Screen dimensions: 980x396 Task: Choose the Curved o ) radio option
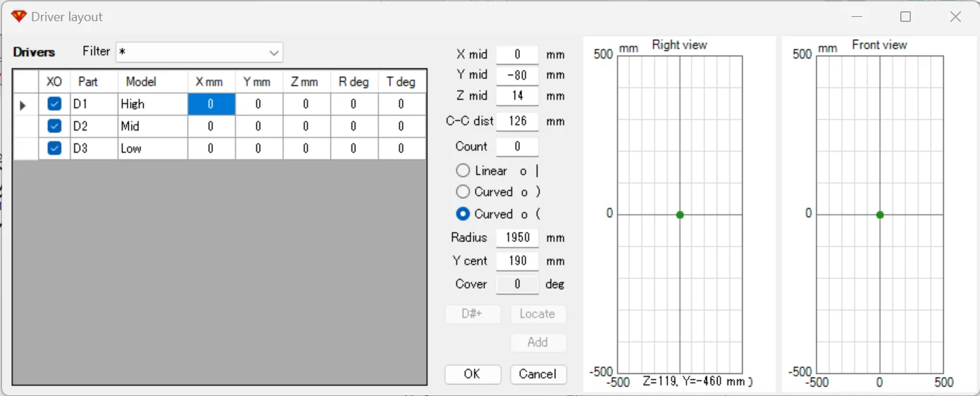[x=463, y=192]
